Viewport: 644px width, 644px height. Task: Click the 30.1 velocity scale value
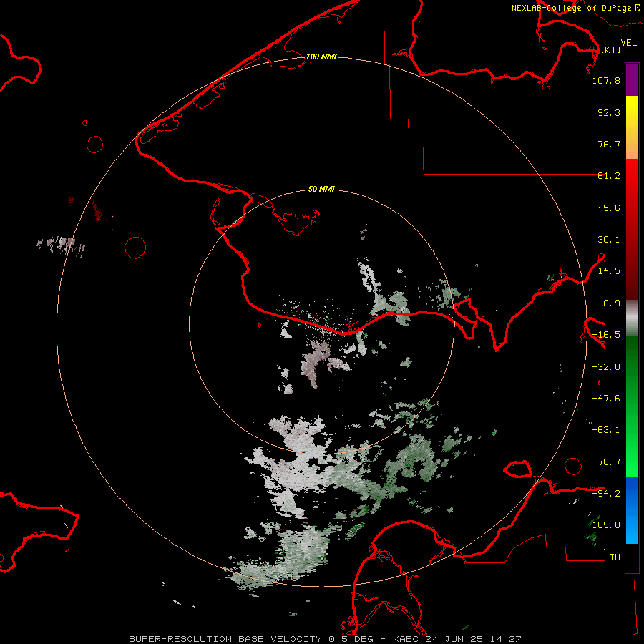pyautogui.click(x=609, y=240)
